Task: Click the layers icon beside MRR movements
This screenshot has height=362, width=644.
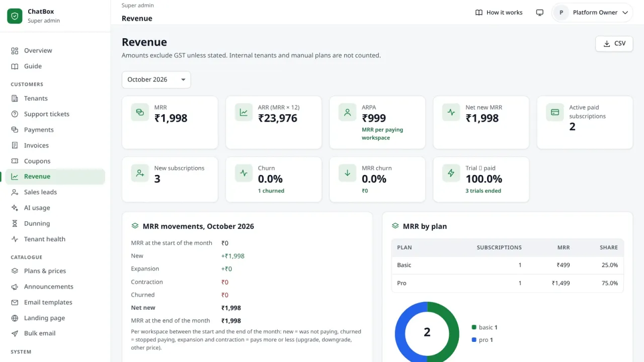Action: (135, 226)
